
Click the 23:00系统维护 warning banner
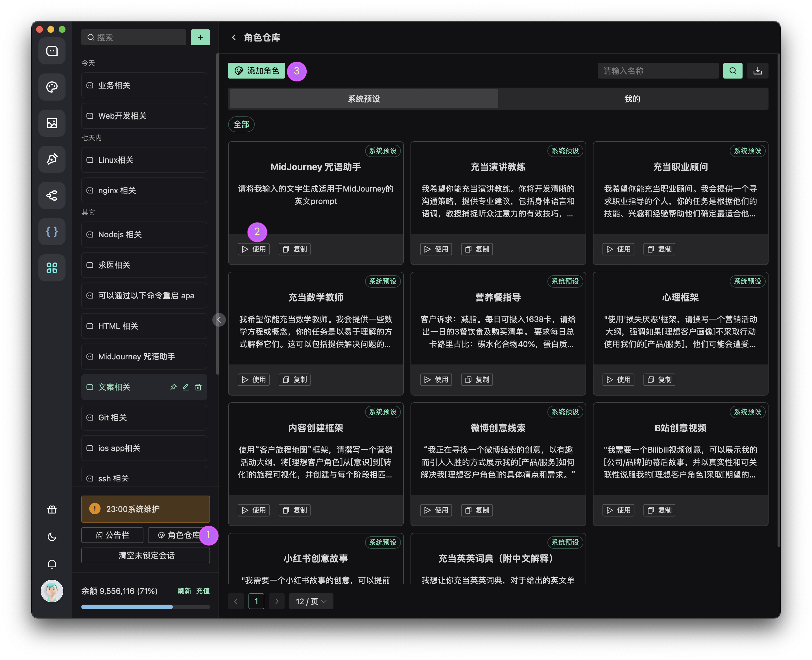point(145,509)
